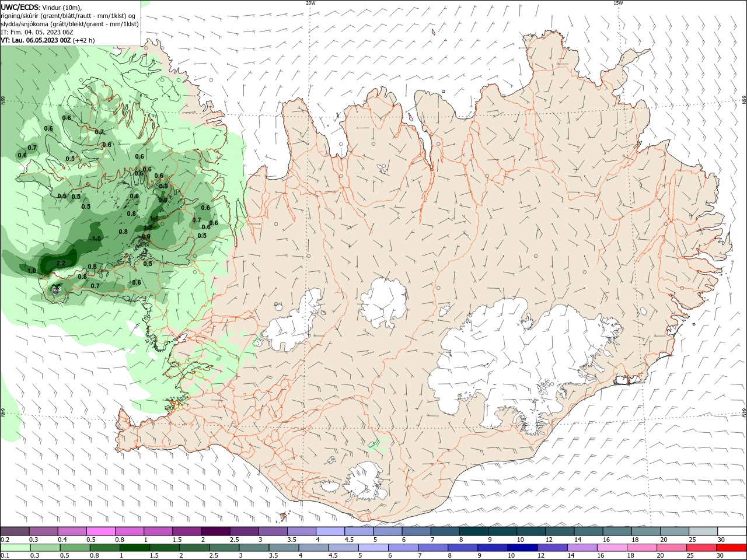Viewport: 747px width, 560px height.
Task: Select the slydda/snjókoma description line
Action: coord(69,24)
